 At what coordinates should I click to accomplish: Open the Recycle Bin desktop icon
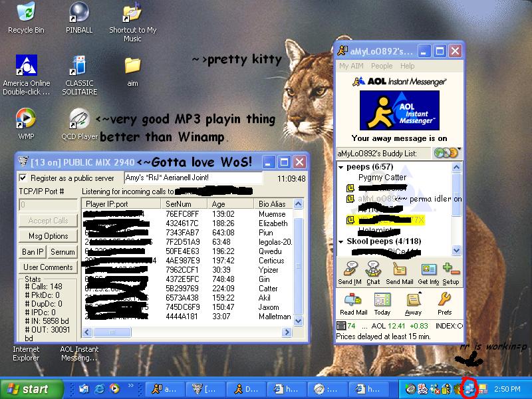[26, 11]
